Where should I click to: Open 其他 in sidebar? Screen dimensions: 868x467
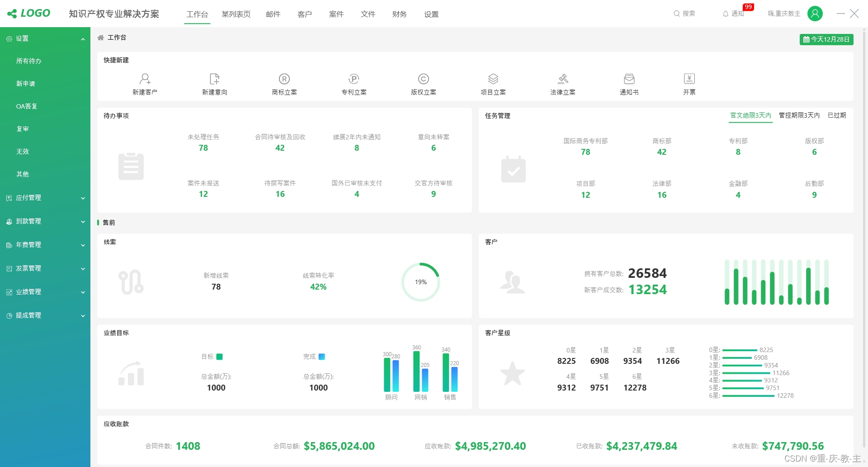[23, 174]
